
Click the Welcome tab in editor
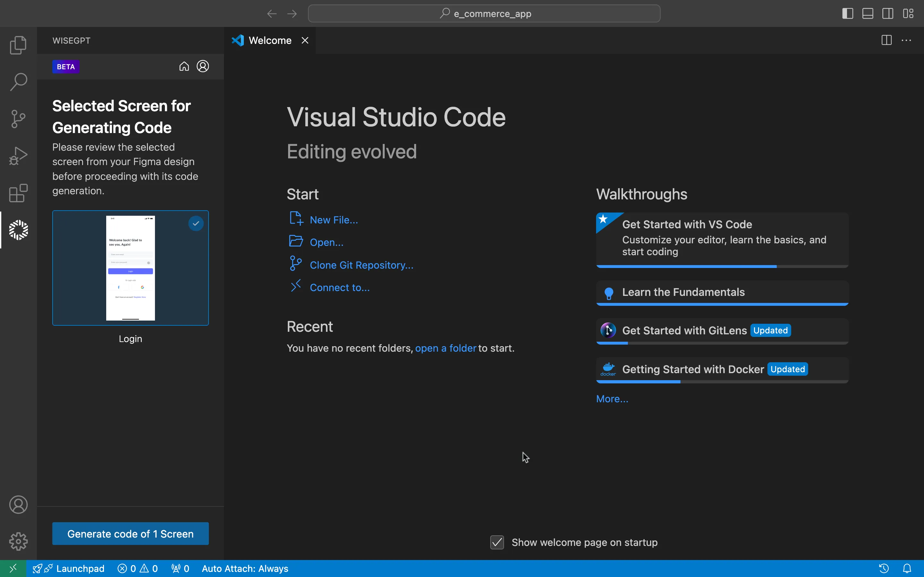[270, 40]
